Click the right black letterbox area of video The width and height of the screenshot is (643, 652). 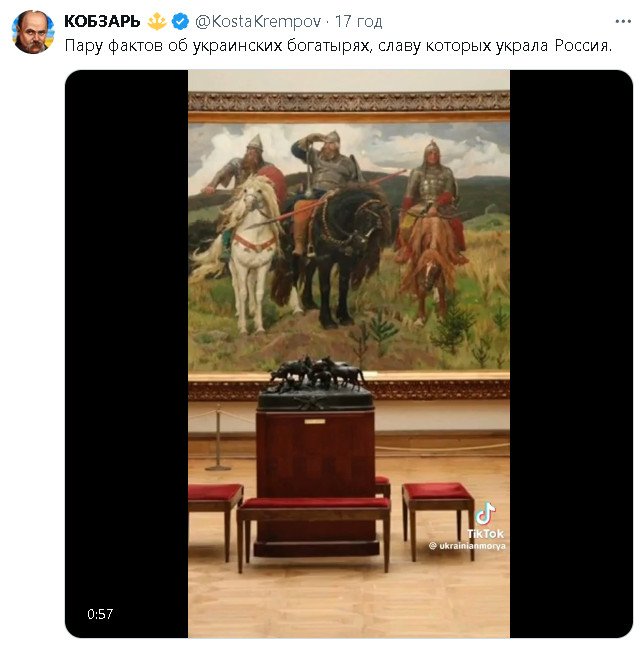point(571,353)
